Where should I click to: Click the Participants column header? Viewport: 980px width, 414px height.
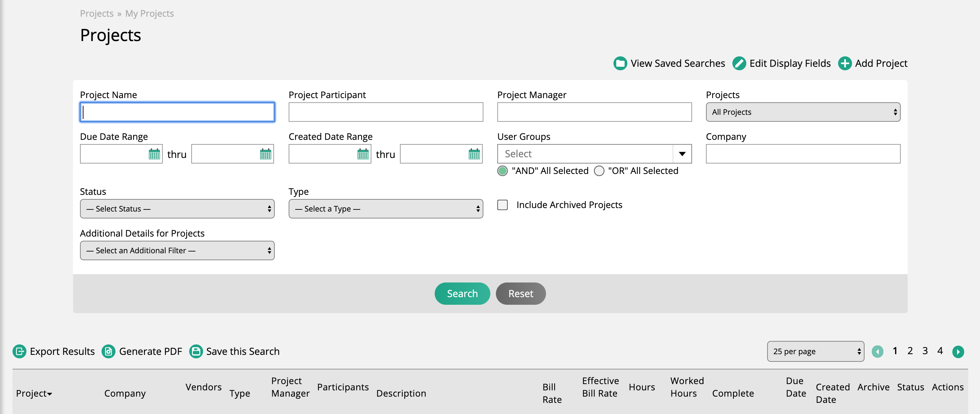[343, 387]
